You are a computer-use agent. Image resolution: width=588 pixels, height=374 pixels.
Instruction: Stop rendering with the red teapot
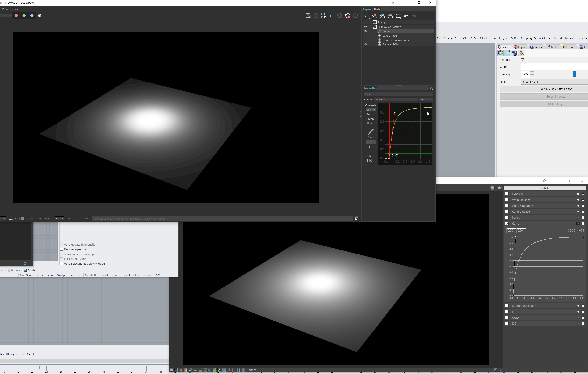coord(348,16)
